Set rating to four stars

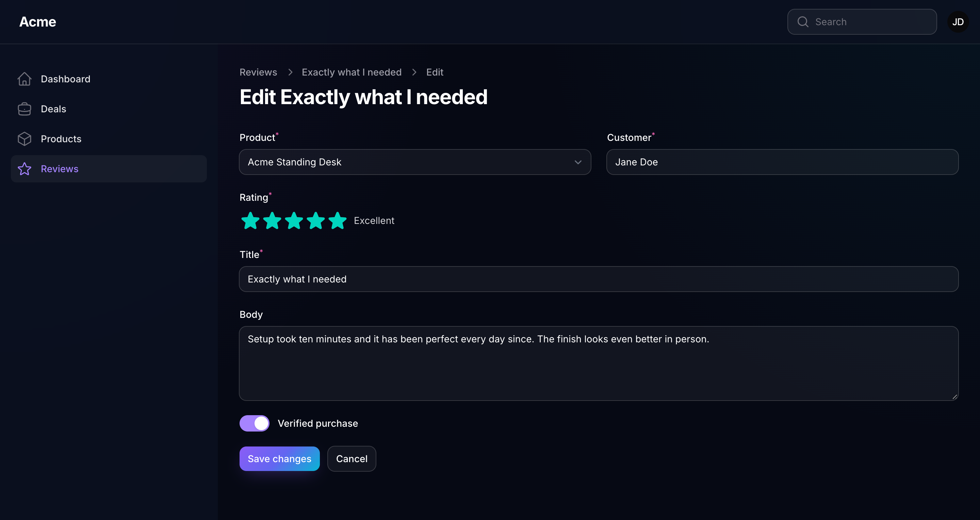[316, 221]
